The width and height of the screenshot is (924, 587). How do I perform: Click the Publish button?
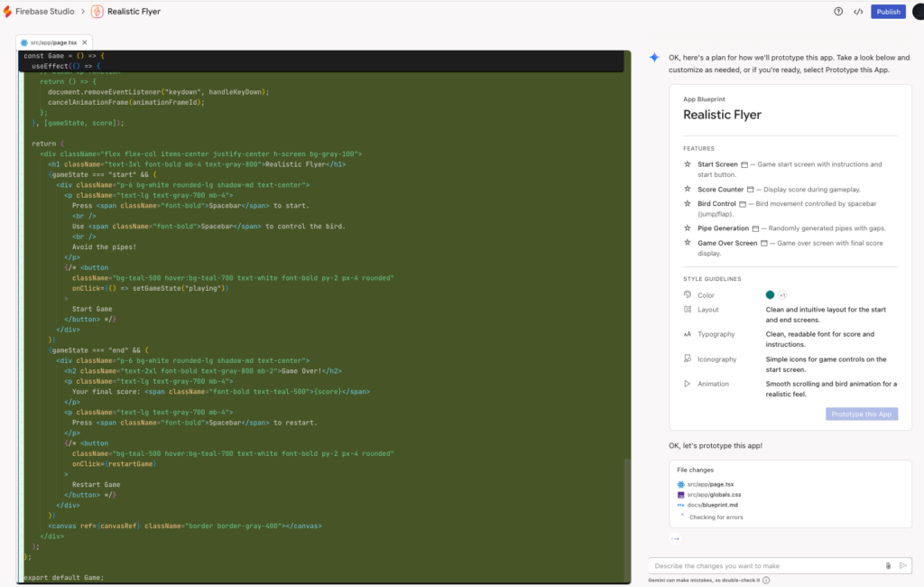[888, 12]
